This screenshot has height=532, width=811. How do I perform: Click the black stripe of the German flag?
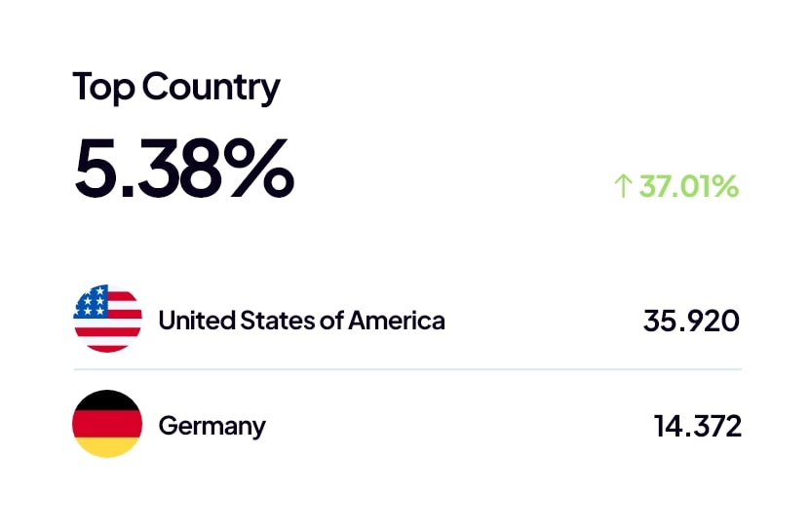coord(107,401)
